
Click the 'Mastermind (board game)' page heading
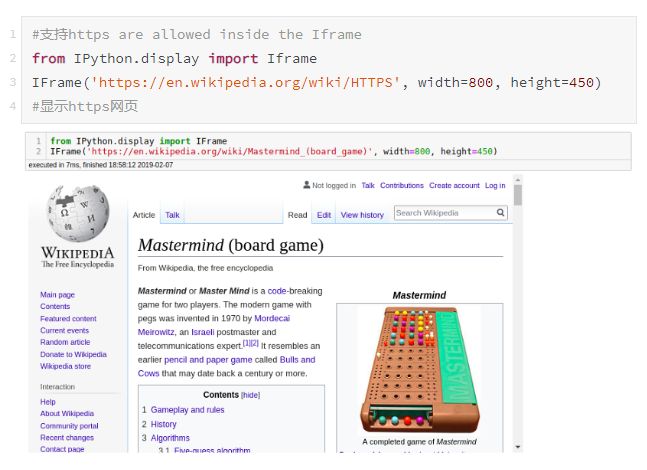[x=231, y=245]
